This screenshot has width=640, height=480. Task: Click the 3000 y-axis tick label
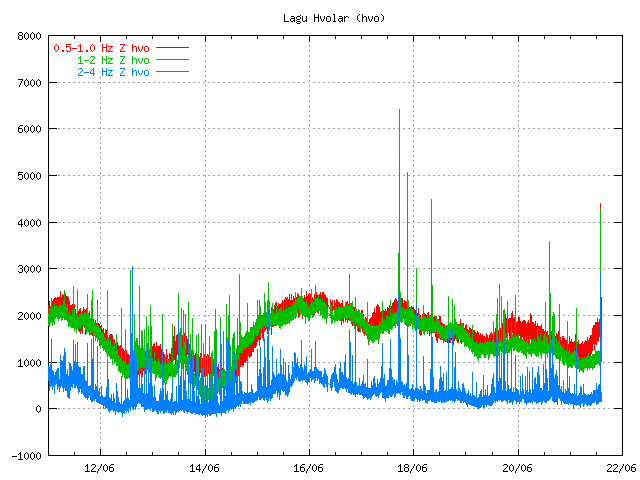pyautogui.click(x=29, y=269)
